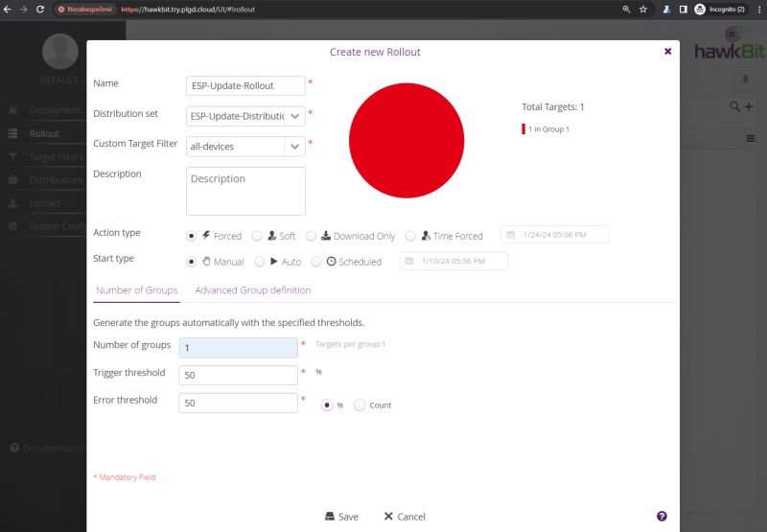Open the help question mark icon
Viewport: 767px width, 532px height.
coord(662,516)
